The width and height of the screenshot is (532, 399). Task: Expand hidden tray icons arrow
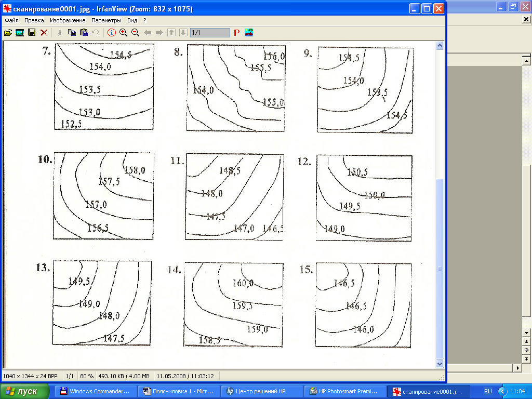pos(502,392)
